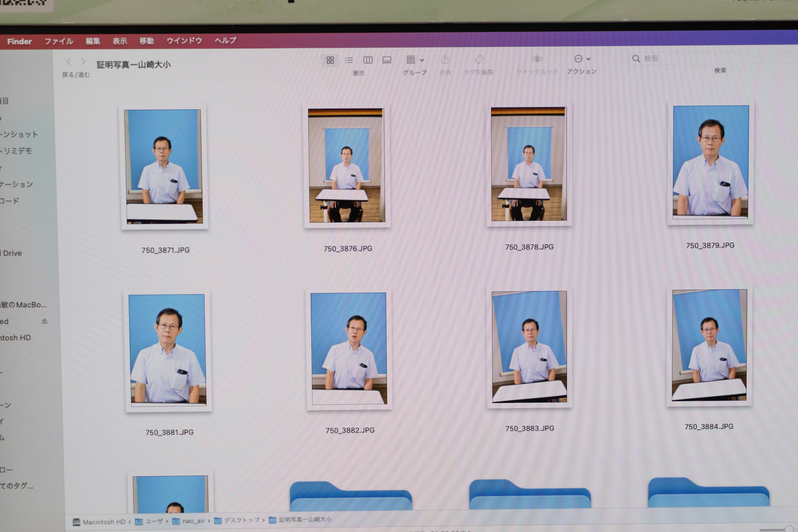Go back with the left chevron

69,62
